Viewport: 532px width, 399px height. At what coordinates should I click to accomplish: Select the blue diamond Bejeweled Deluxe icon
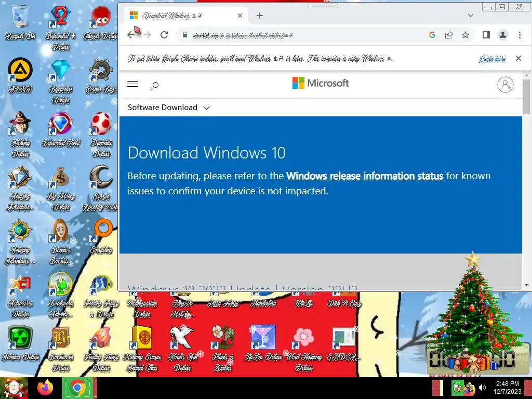[x=61, y=82]
